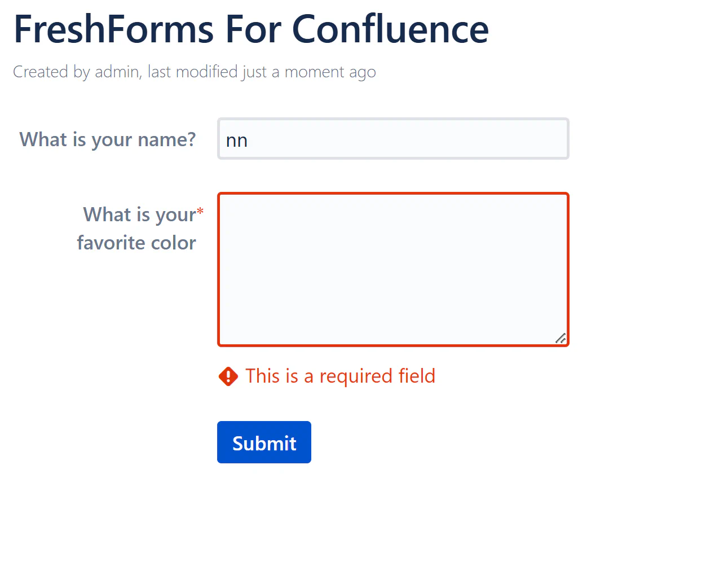728x561 pixels.
Task: Focus the 'What is your name?' input
Action: pyautogui.click(x=393, y=139)
